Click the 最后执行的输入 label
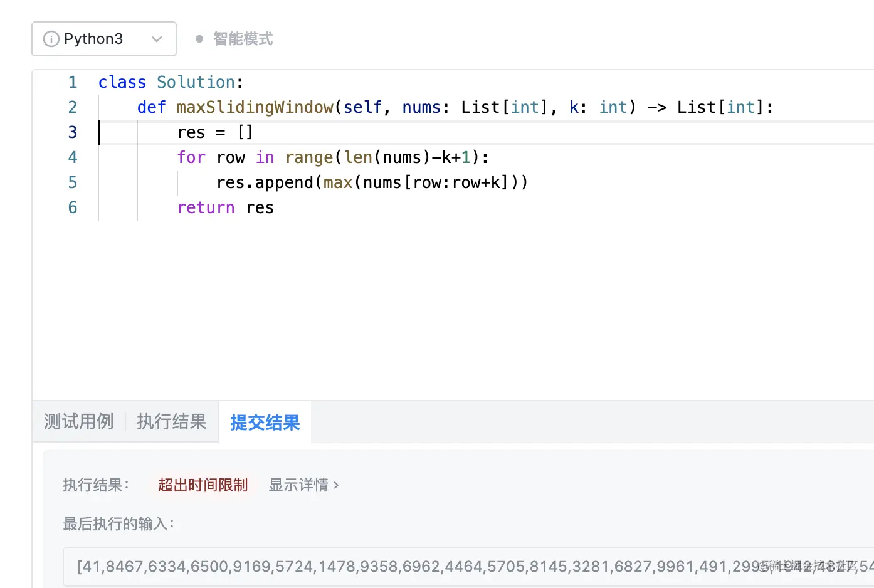This screenshot has width=874, height=588. pyautogui.click(x=118, y=523)
